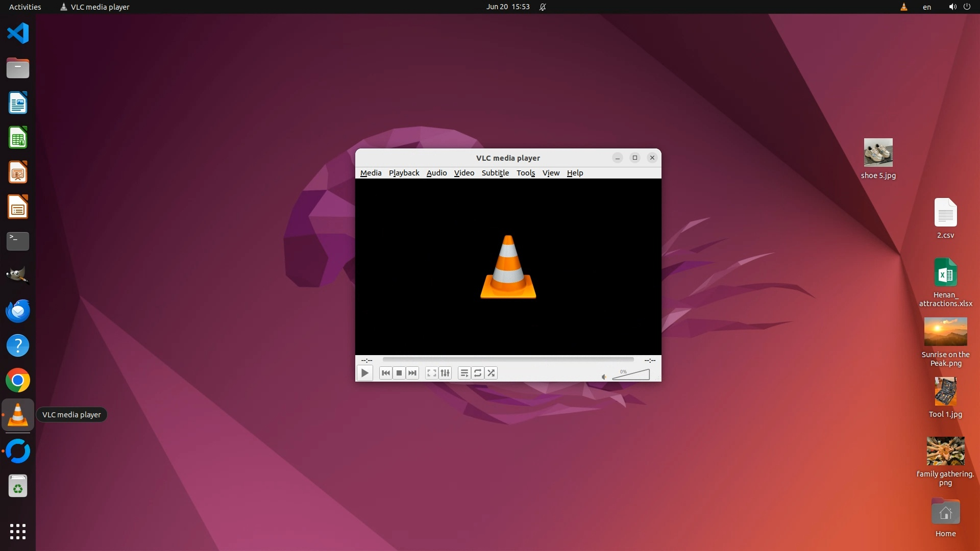Open the Media menu
The width and height of the screenshot is (980, 551).
pyautogui.click(x=371, y=173)
